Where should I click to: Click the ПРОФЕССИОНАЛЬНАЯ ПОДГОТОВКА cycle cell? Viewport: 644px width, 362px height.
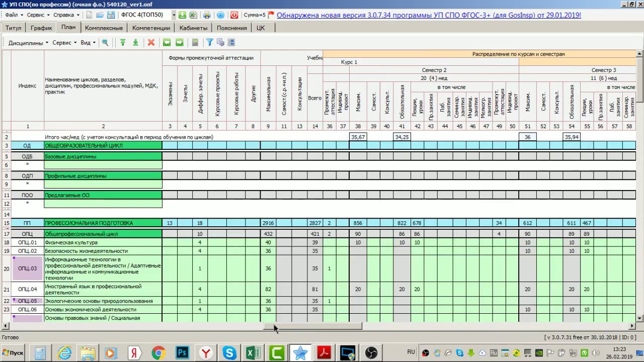pyautogui.click(x=103, y=223)
